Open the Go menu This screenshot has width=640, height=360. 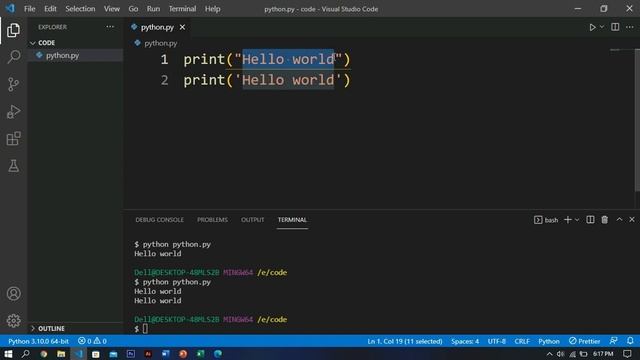pos(133,9)
